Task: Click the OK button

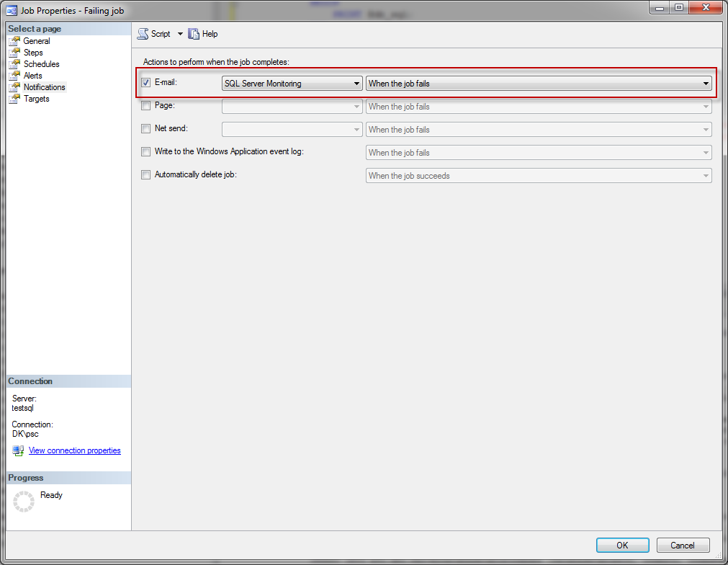Action: click(623, 545)
